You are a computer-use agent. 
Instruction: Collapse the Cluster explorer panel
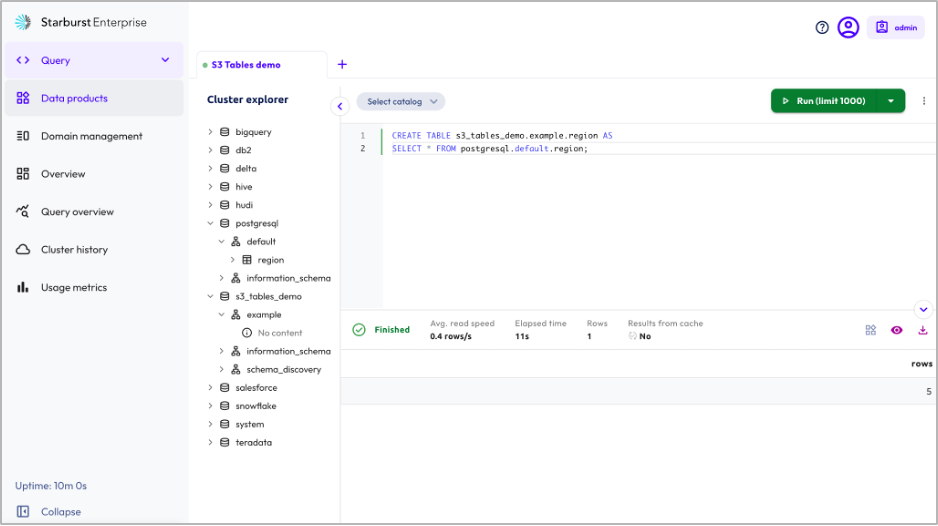click(340, 107)
